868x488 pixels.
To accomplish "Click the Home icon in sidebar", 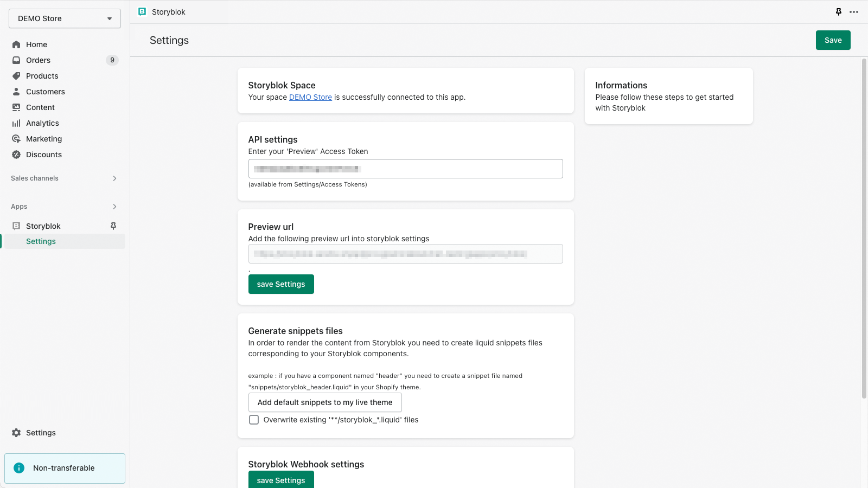I will coord(16,44).
